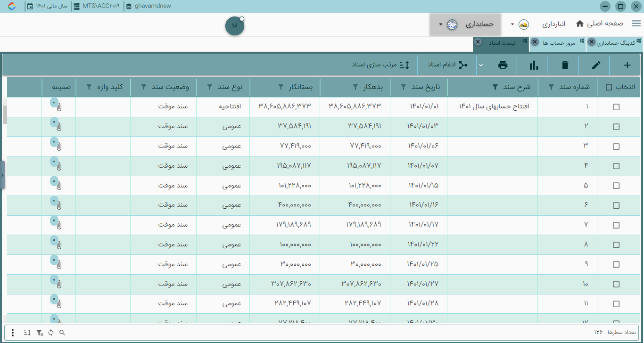Go to صفحه اصلی home page
644x343 pixels.
[x=599, y=24]
